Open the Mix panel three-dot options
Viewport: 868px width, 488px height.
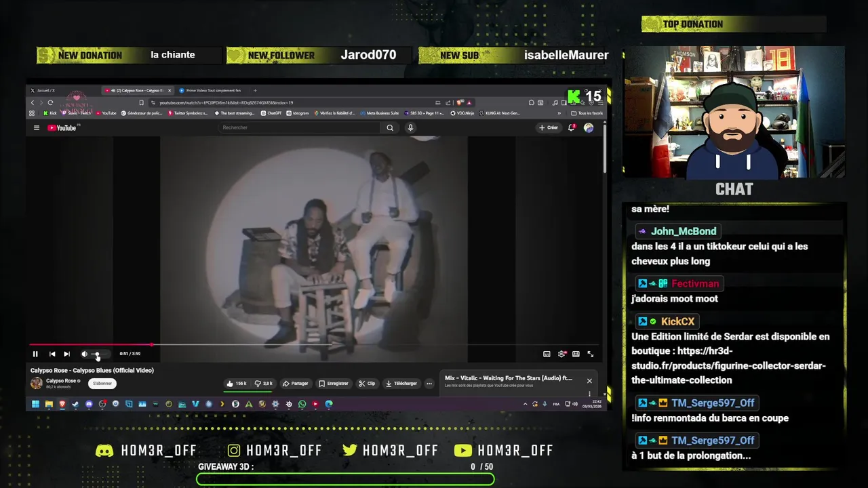point(589,394)
